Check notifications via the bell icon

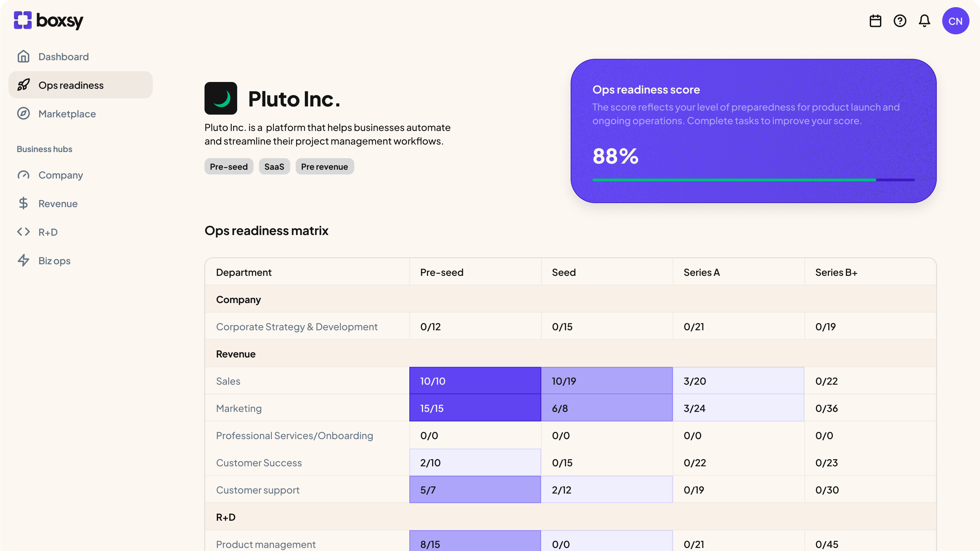925,21
